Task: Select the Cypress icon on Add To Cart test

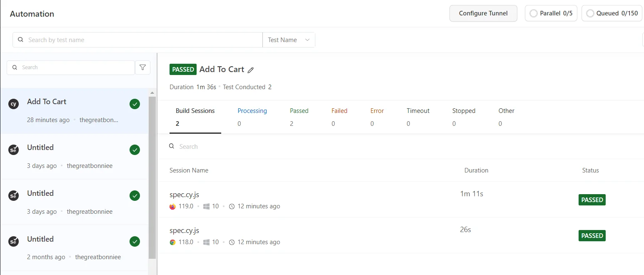Action: pos(13,104)
